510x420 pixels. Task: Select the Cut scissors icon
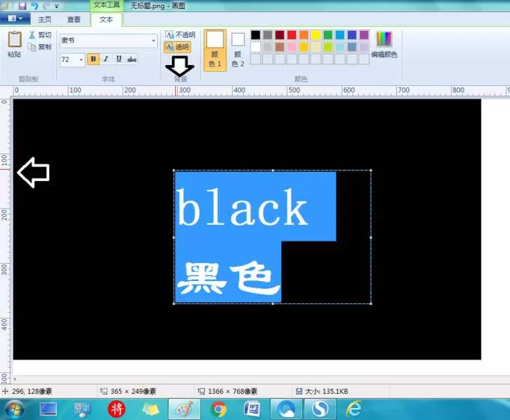(x=32, y=35)
